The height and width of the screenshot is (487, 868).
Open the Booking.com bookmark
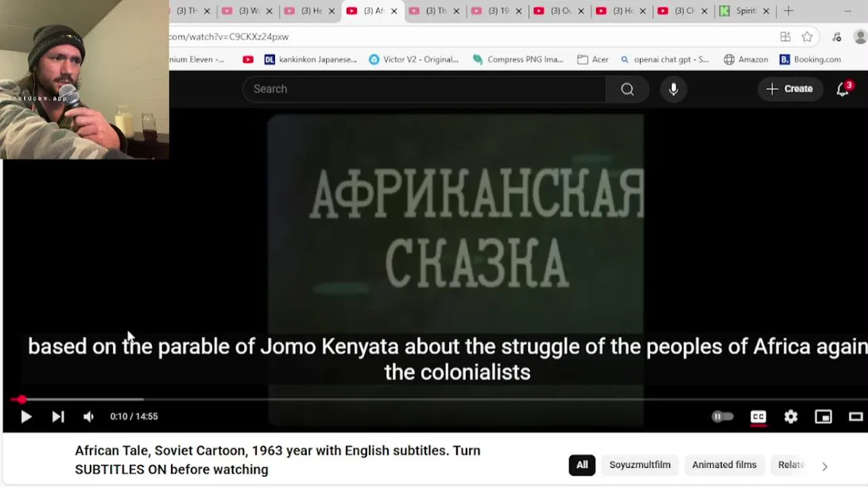[x=811, y=60]
